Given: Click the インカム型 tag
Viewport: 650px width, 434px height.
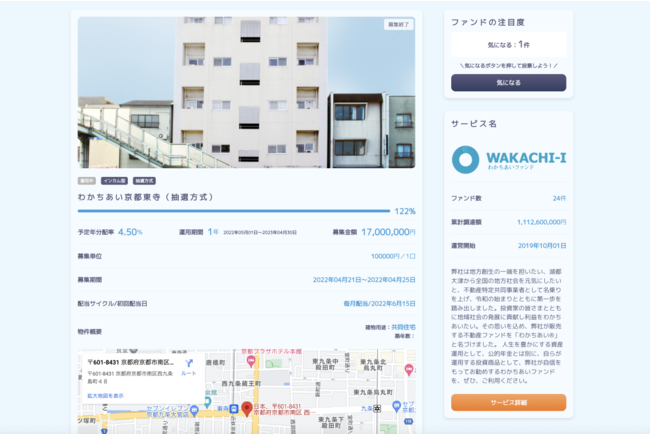Looking at the screenshot, I should tap(114, 181).
